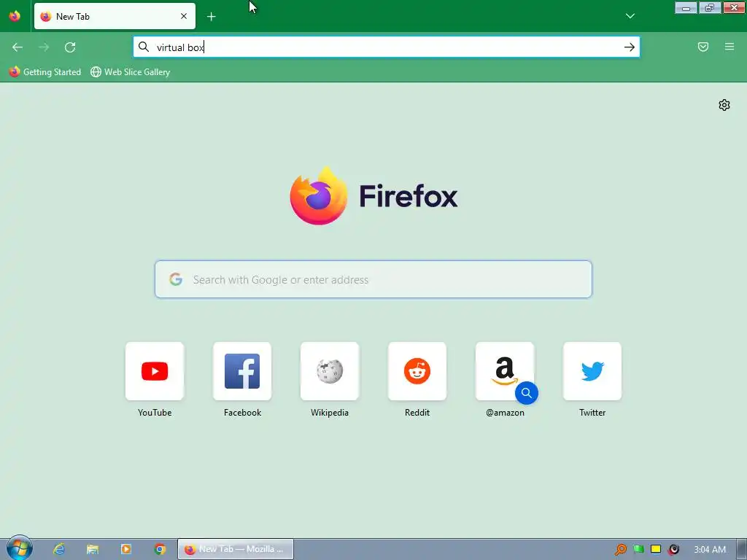This screenshot has height=560, width=747.
Task: Go back one page
Action: (x=18, y=47)
